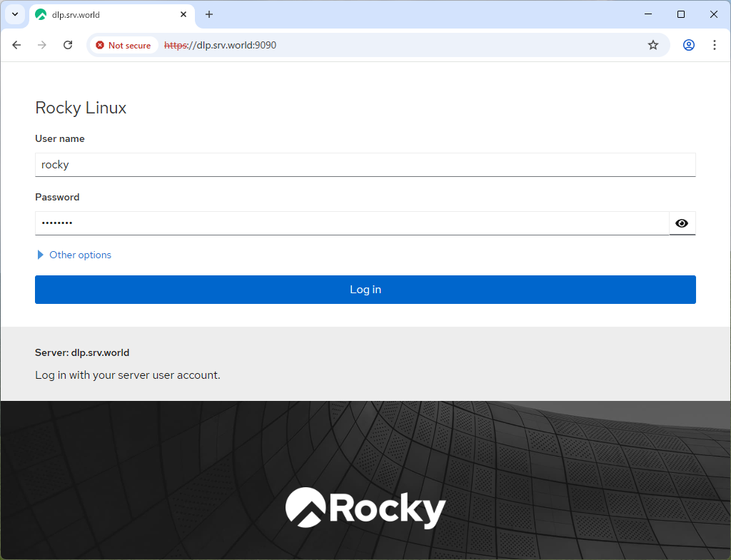The height and width of the screenshot is (560, 731).
Task: Click the Other options link text
Action: point(80,255)
